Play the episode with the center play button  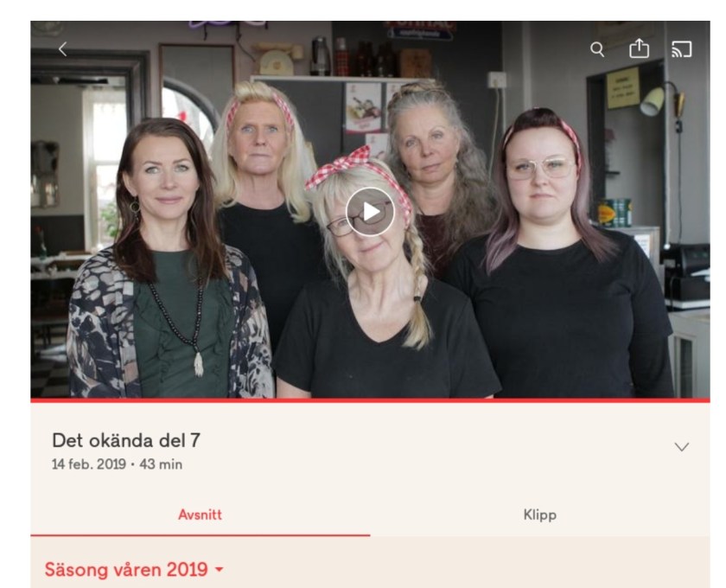click(x=370, y=212)
